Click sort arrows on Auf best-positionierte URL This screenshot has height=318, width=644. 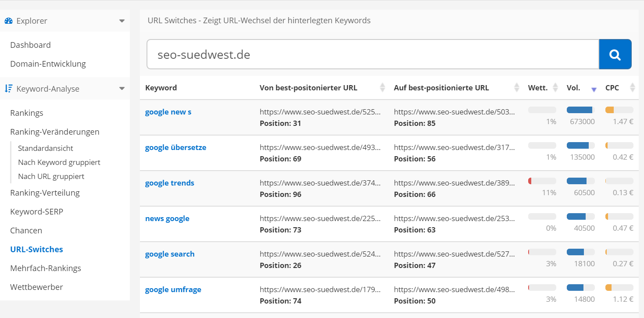515,87
